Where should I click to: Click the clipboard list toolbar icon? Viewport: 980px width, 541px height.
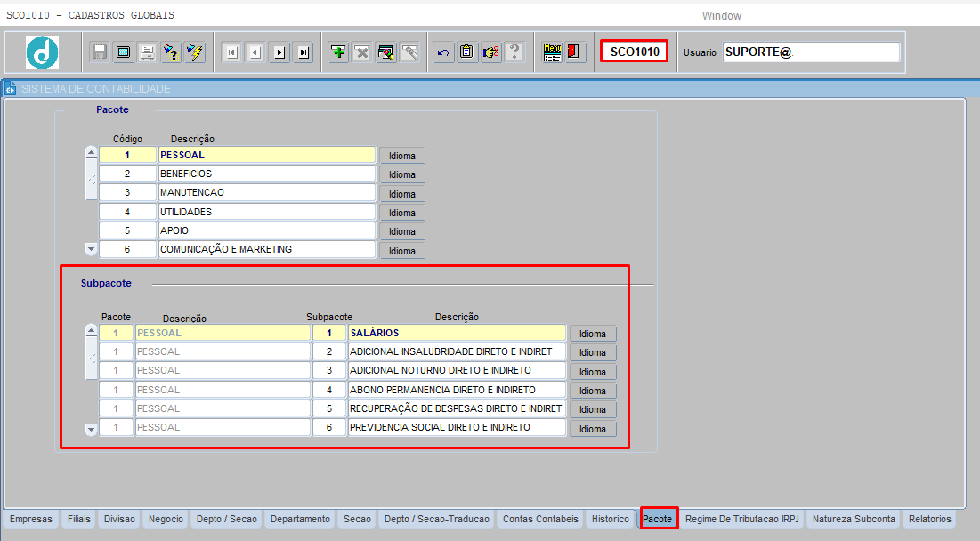[x=466, y=52]
